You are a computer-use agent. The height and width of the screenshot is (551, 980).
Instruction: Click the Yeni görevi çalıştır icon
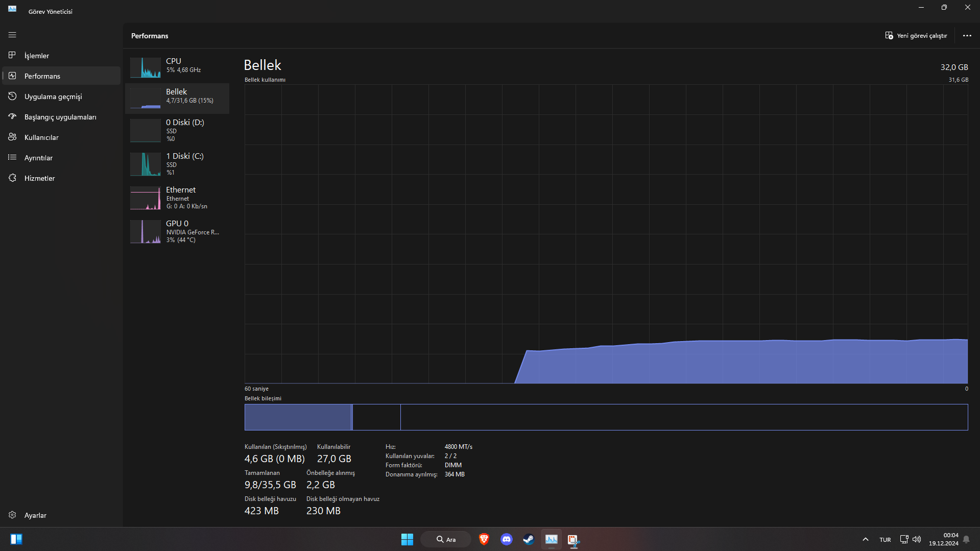(x=889, y=36)
